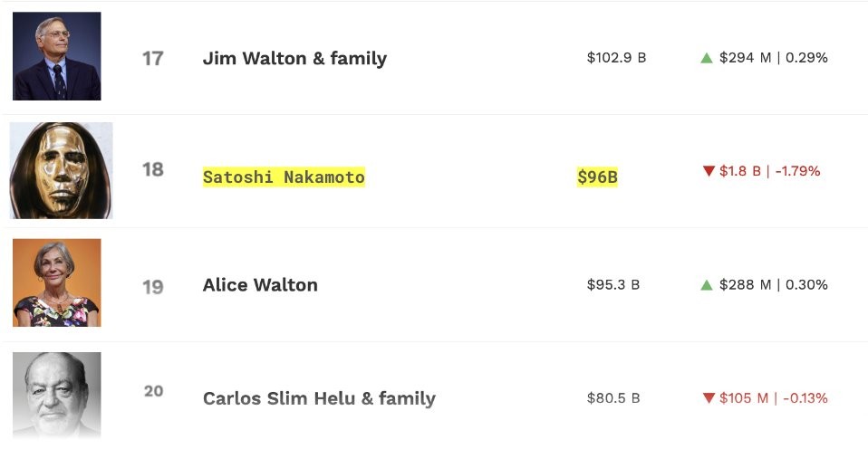Select the highlighted $96B net worth
Screen dimensions: 868x449
pyautogui.click(x=597, y=177)
